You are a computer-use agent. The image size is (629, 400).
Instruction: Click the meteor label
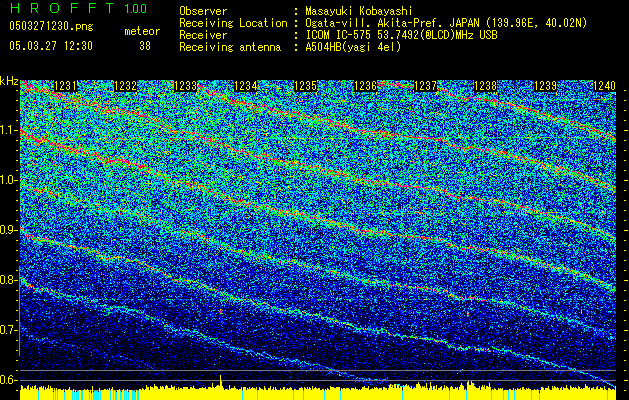point(142,31)
